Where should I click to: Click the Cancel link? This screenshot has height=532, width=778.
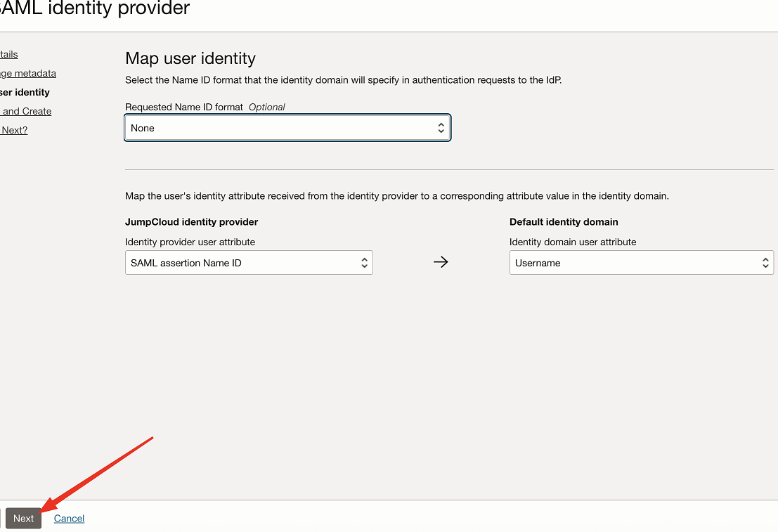click(69, 519)
